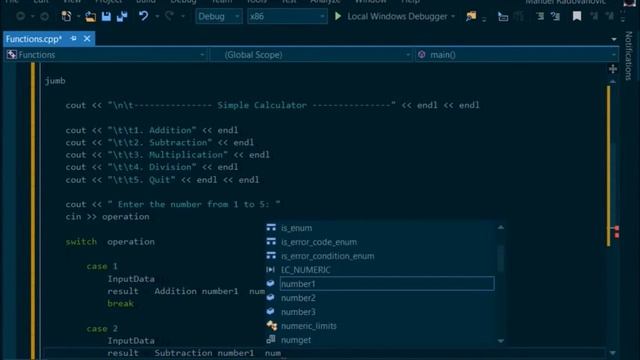Image resolution: width=640 pixels, height=360 pixels.
Task: Click the "case 1" line in the code
Action: pos(102,266)
